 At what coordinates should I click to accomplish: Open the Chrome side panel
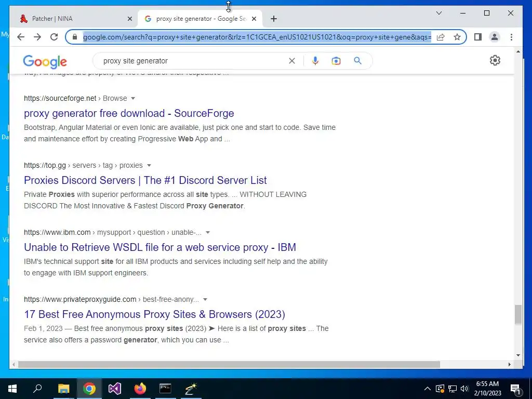pyautogui.click(x=478, y=37)
